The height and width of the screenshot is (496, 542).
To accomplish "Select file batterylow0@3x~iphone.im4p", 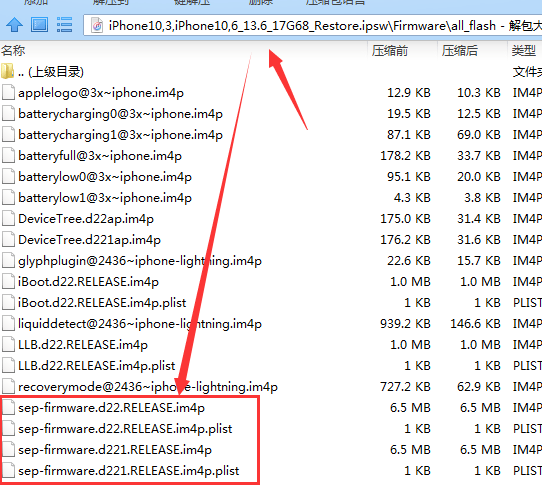I will [105, 177].
